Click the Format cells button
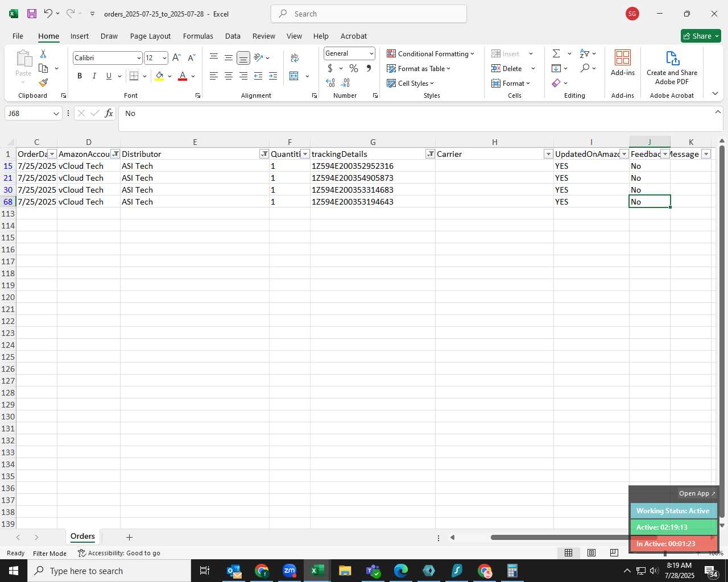 511,83
